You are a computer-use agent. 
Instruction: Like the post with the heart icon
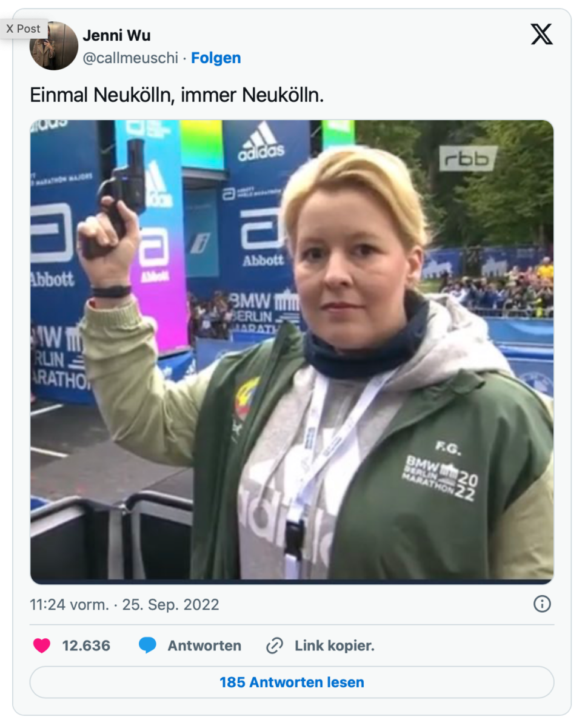coord(42,645)
